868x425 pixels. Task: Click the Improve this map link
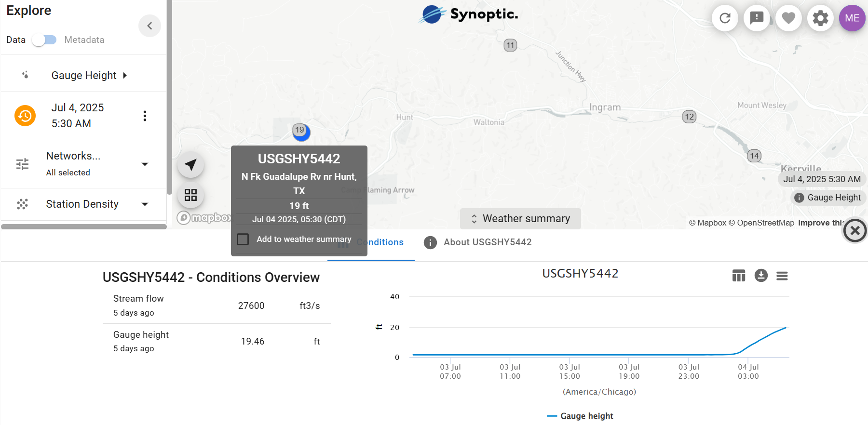[821, 223]
